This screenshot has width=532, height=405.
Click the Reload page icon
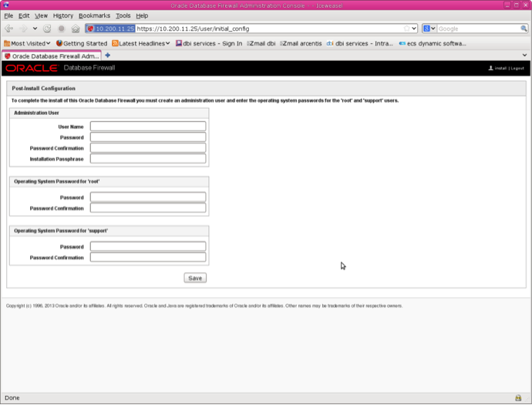[x=48, y=29]
